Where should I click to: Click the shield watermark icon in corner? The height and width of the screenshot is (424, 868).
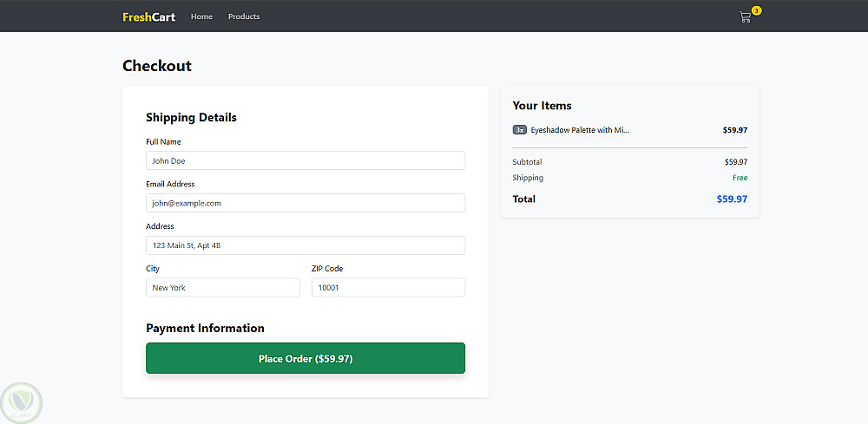click(21, 402)
